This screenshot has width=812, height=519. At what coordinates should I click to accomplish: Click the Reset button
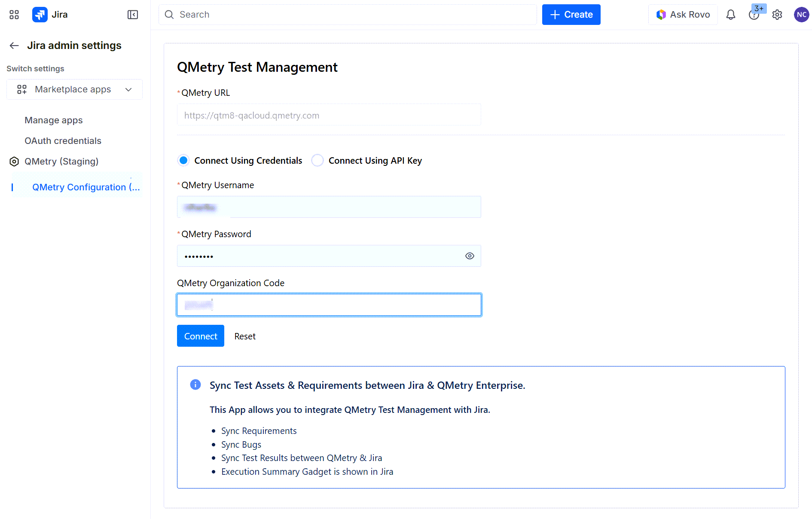[x=245, y=336]
